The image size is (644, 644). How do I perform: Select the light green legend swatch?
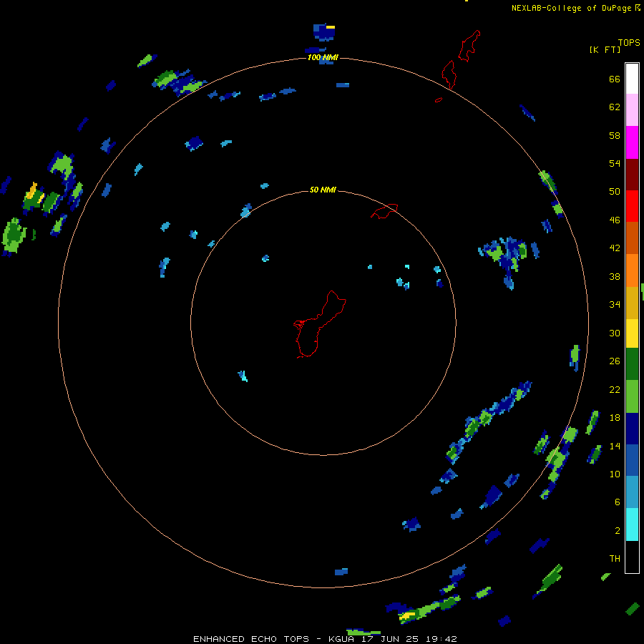click(x=632, y=396)
